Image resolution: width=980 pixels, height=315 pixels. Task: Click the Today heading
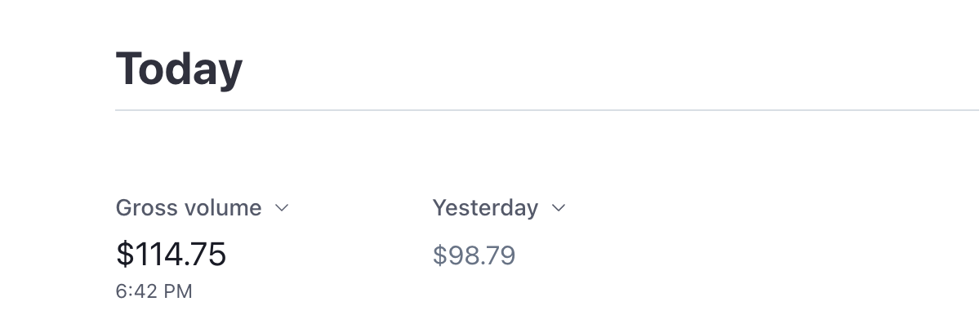(179, 69)
